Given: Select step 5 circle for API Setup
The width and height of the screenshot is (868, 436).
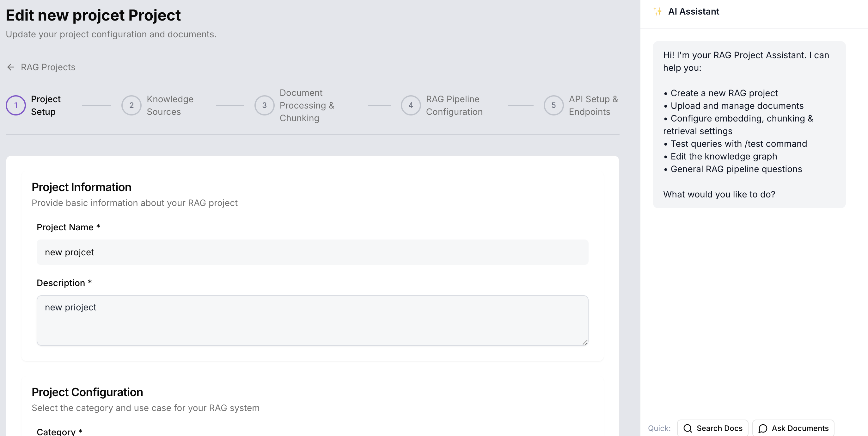Looking at the screenshot, I should coord(553,105).
